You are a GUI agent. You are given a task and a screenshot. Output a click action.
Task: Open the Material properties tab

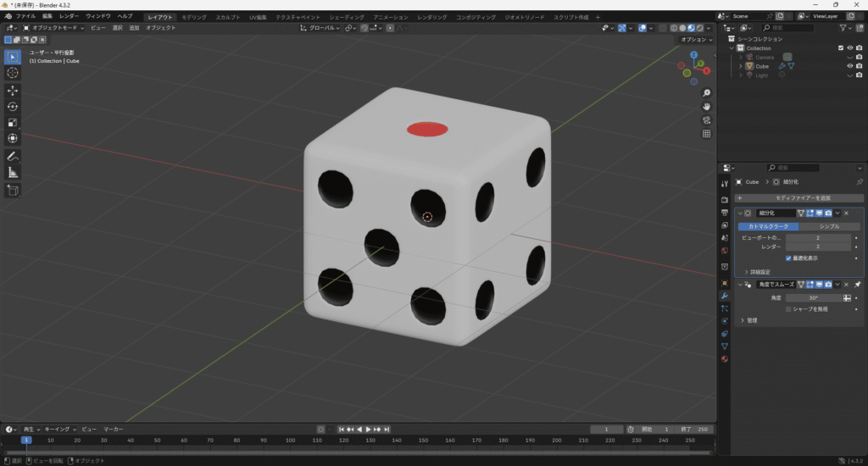pyautogui.click(x=724, y=359)
